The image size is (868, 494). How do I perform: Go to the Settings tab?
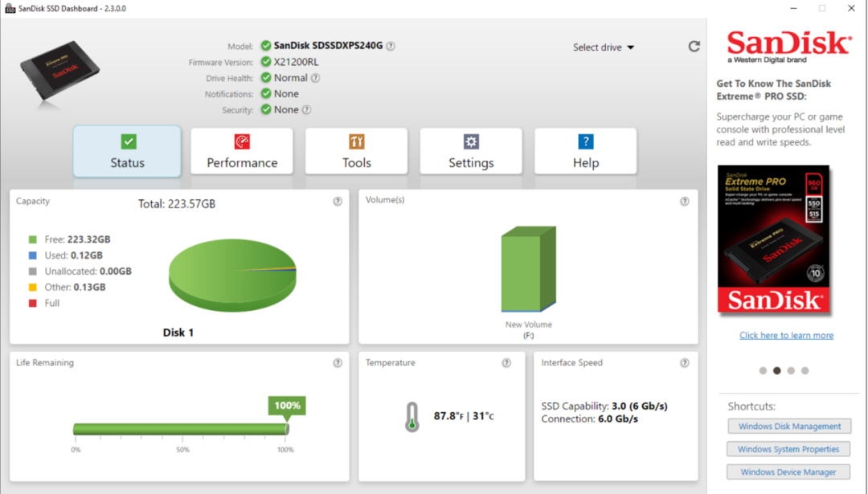tap(471, 151)
